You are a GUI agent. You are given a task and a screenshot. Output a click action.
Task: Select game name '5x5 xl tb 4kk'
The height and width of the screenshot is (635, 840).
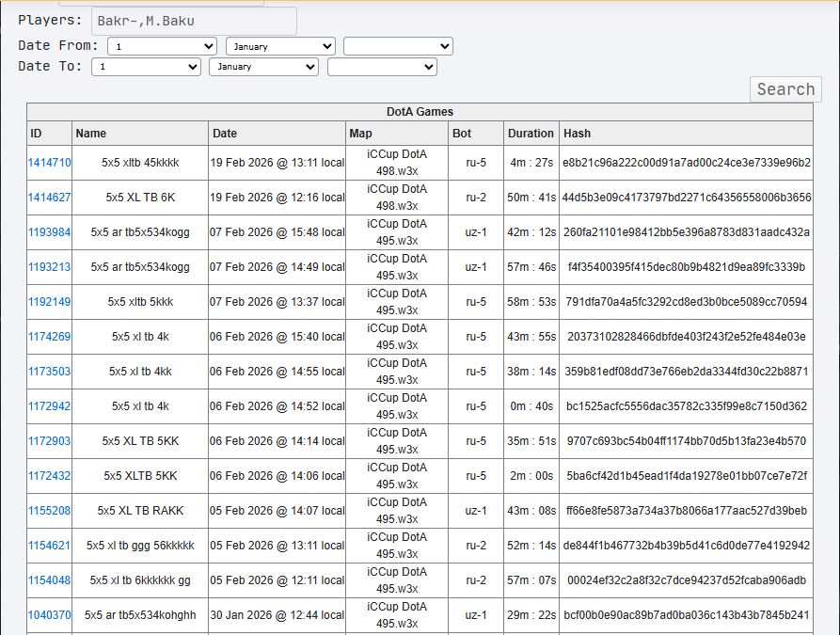[x=140, y=372]
